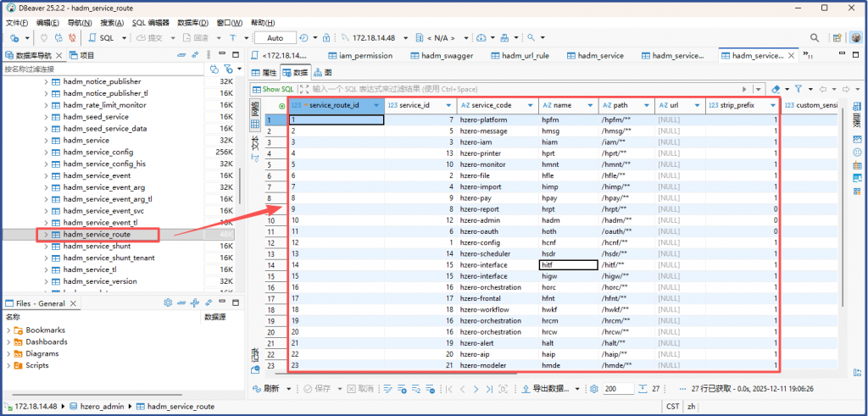Click the row count icon beside 27
Image resolution: width=868 pixels, height=416 pixels.
click(643, 388)
